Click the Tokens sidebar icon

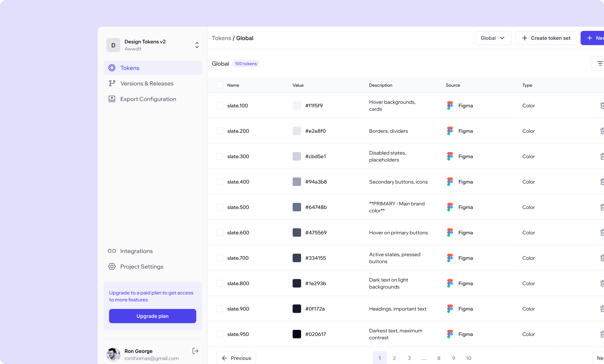click(112, 68)
